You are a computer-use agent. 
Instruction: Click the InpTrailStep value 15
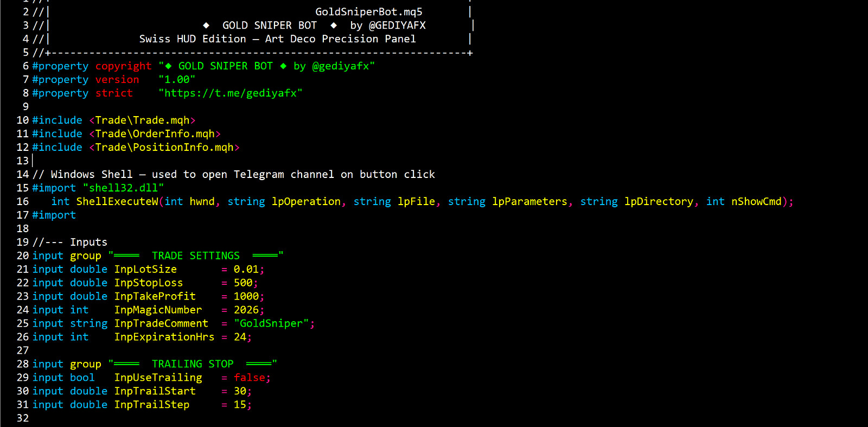(240, 405)
